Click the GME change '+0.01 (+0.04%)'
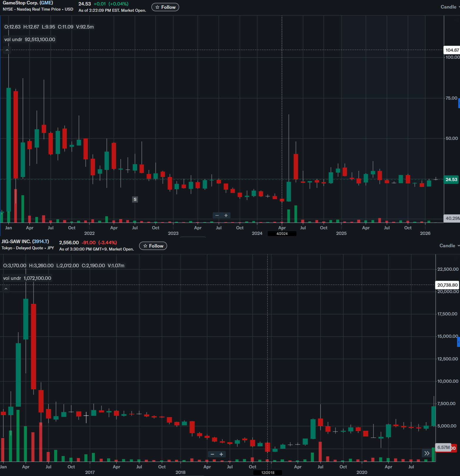 [x=111, y=4]
